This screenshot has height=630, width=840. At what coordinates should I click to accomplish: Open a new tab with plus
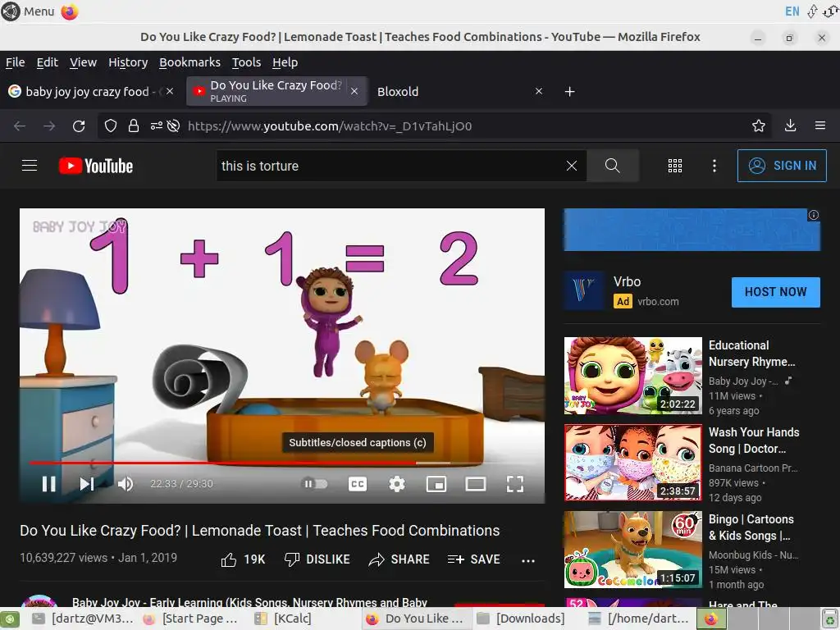pyautogui.click(x=569, y=92)
